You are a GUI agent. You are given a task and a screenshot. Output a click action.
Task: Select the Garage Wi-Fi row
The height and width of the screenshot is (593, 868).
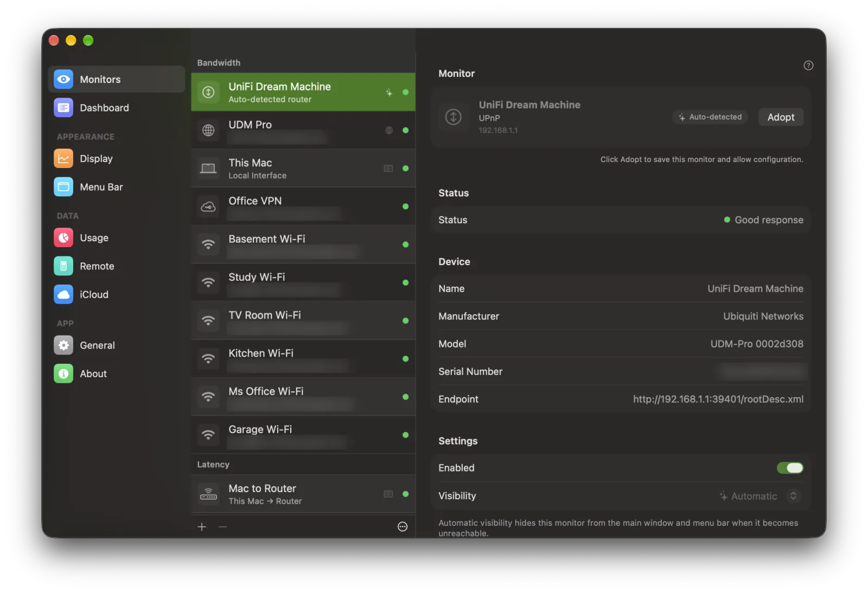303,435
